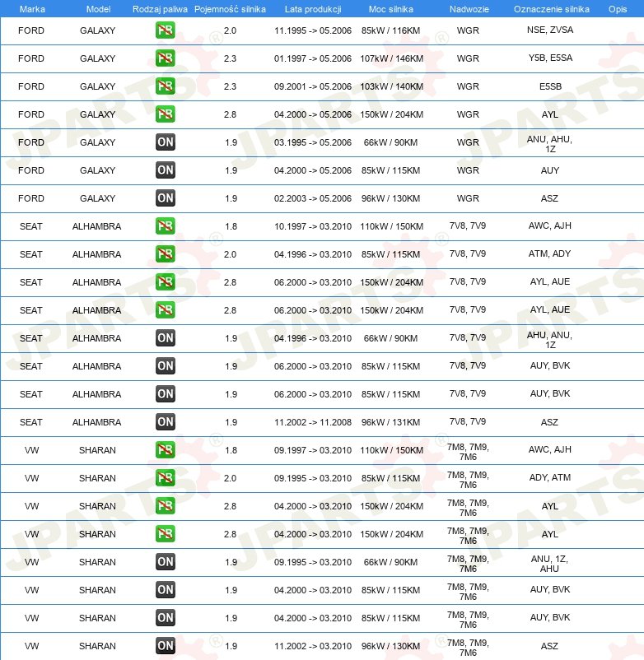
Task: Click diesel ON icon in Sharan 66kW row
Action: [165, 562]
